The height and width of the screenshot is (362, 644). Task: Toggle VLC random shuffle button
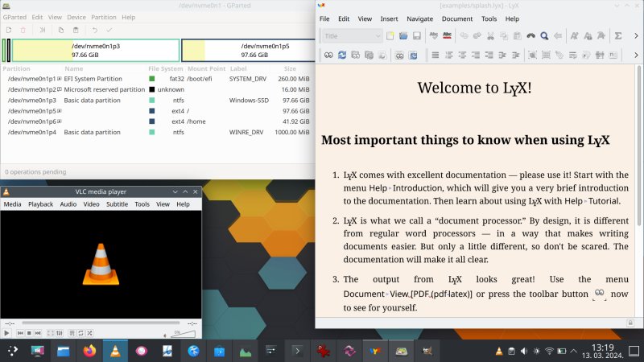tap(90, 333)
